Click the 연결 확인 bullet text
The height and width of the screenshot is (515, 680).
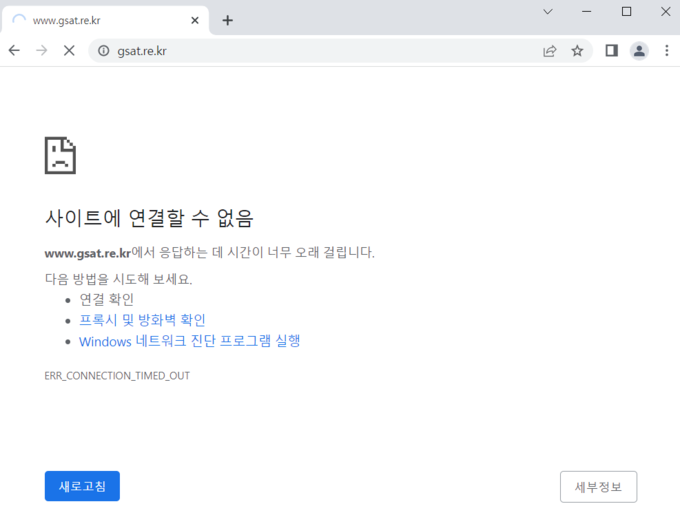[106, 299]
